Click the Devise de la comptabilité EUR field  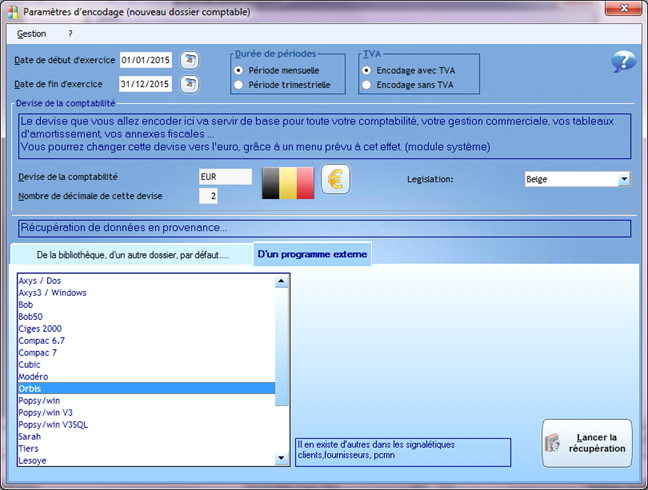click(225, 177)
